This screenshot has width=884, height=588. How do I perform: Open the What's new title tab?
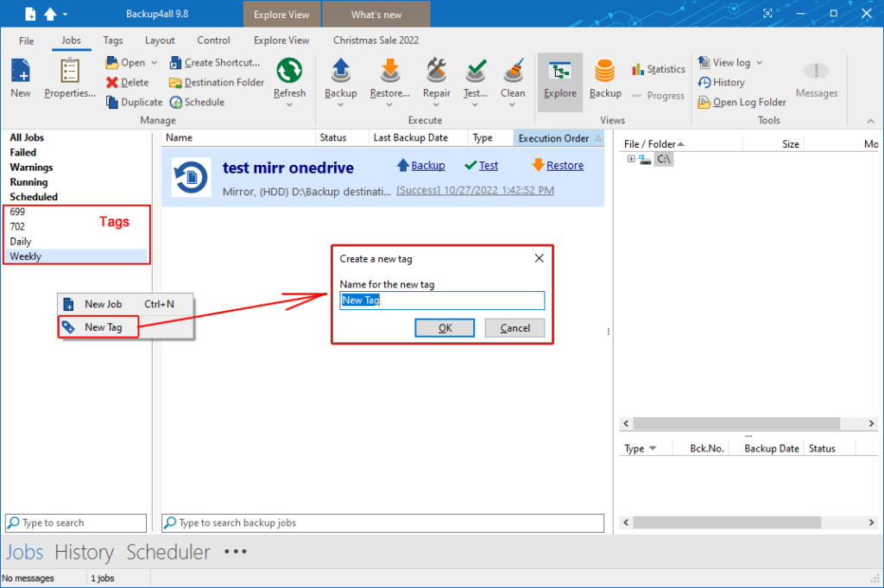[376, 15]
